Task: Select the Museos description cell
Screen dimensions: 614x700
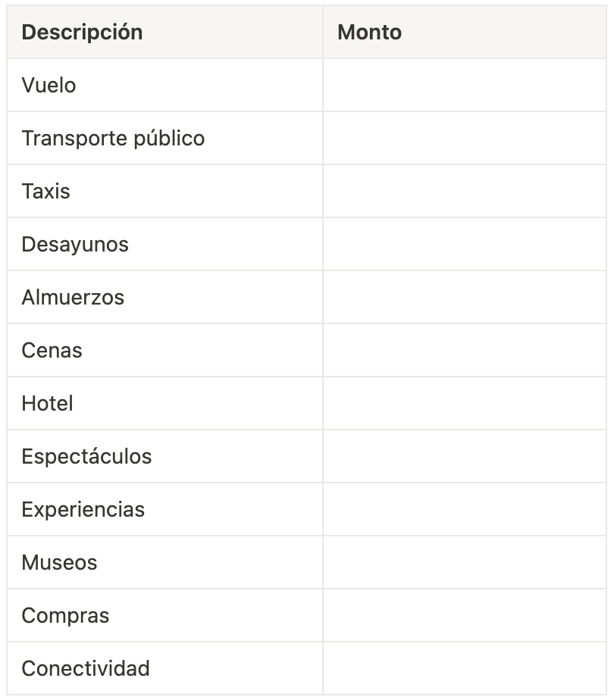Action: pyautogui.click(x=59, y=563)
